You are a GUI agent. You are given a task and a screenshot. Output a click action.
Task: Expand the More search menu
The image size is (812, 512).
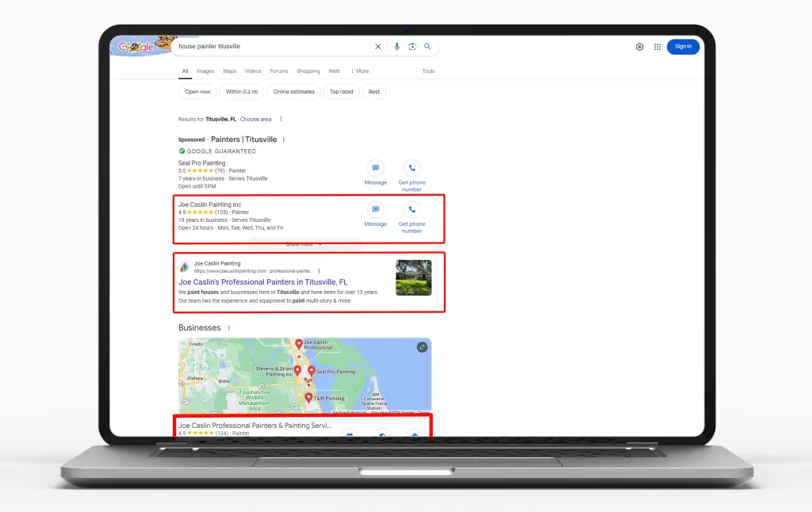point(360,71)
